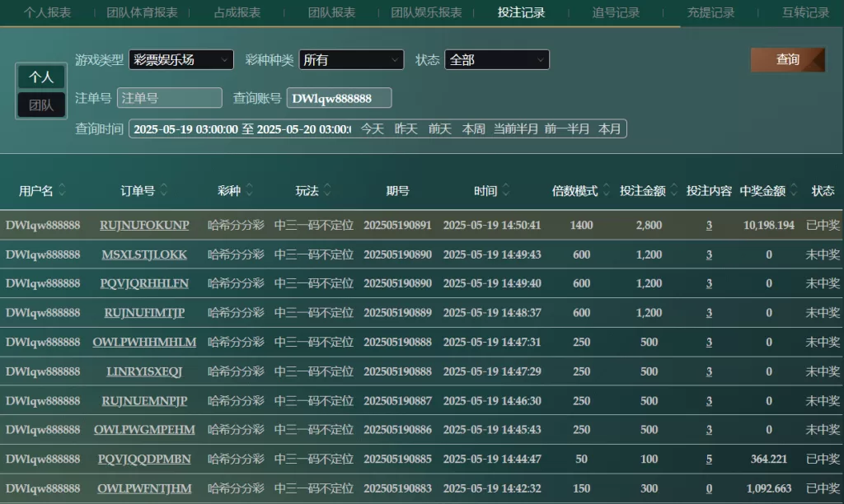Open order PQVJQQDPMBN details
The image size is (844, 504).
(144, 460)
